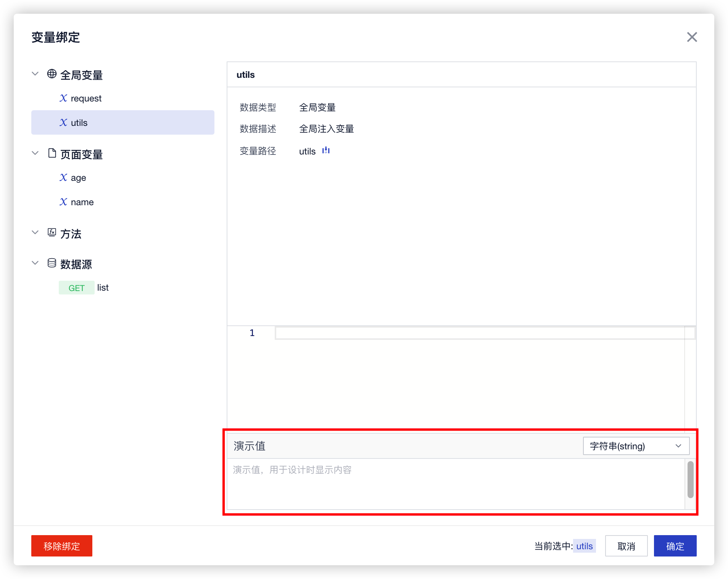Click the demo value scrollbar

pyautogui.click(x=690, y=480)
